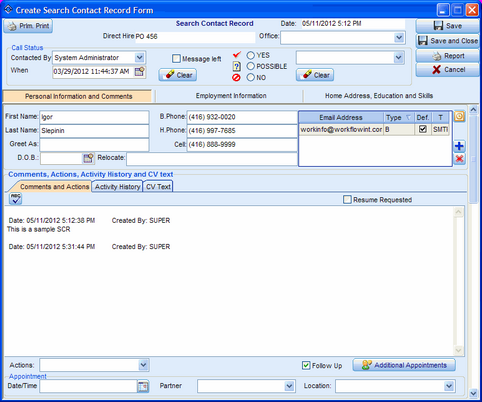Click the red checkmark icon next to YES
The width and height of the screenshot is (482, 402).
tap(237, 55)
